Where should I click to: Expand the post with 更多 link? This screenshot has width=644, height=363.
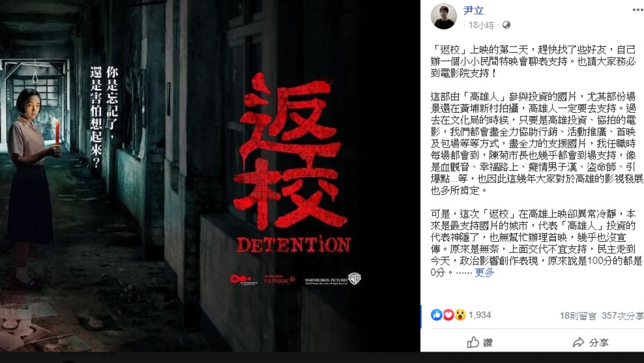[x=485, y=272]
